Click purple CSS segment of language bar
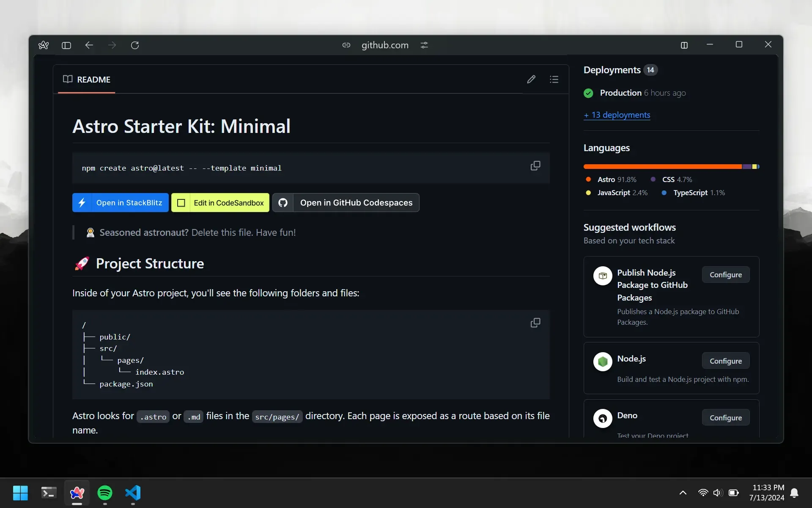Viewport: 812px width, 508px height. tap(747, 167)
